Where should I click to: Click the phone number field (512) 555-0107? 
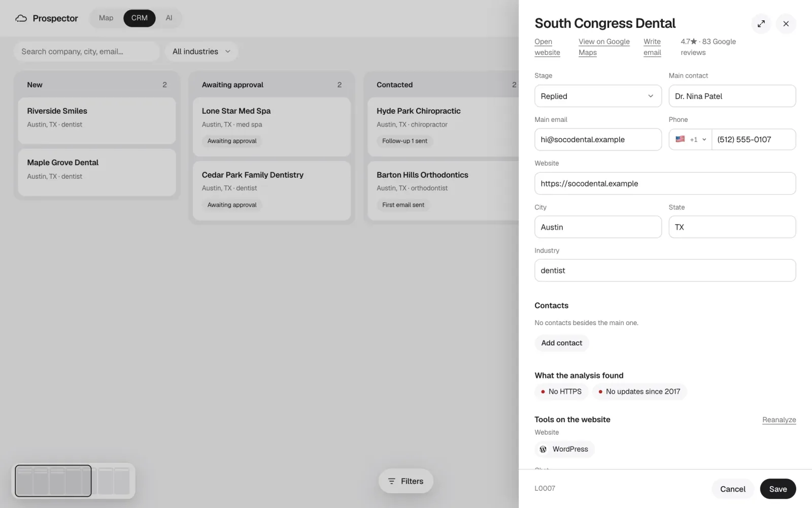click(x=754, y=140)
